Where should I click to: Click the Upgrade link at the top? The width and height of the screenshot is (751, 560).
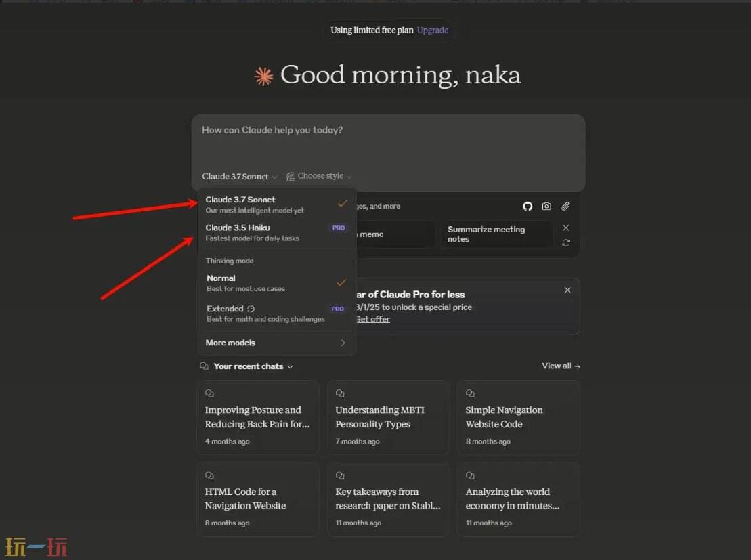[x=432, y=30]
